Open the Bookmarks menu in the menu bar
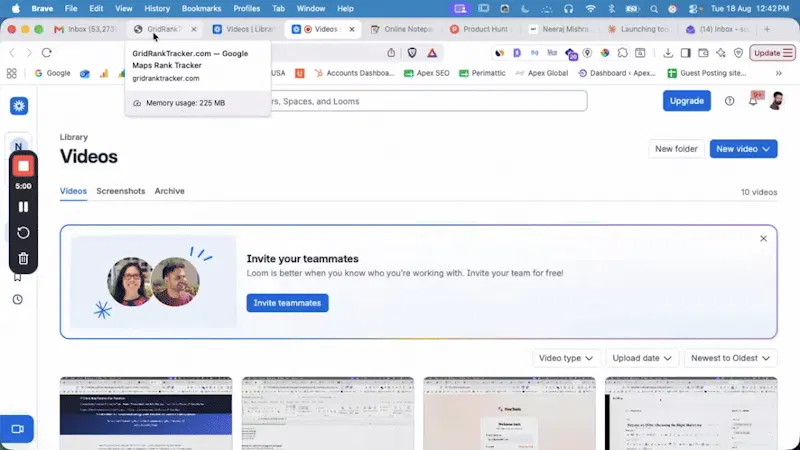 [202, 9]
